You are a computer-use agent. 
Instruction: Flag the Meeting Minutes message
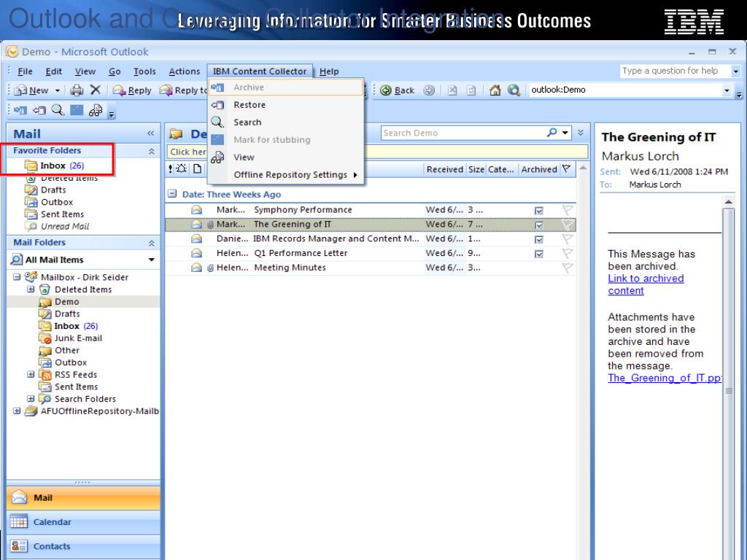pyautogui.click(x=567, y=268)
